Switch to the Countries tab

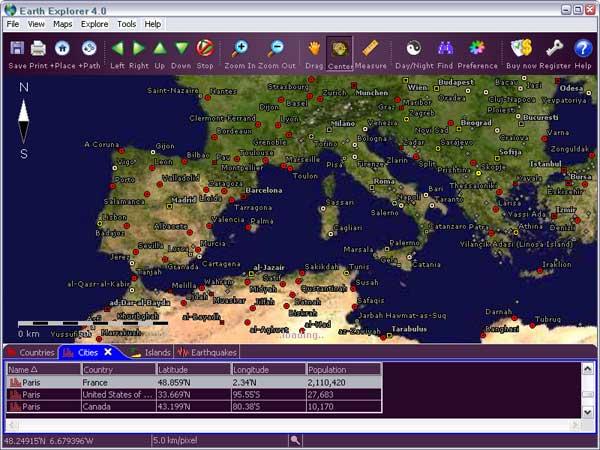[x=31, y=352]
